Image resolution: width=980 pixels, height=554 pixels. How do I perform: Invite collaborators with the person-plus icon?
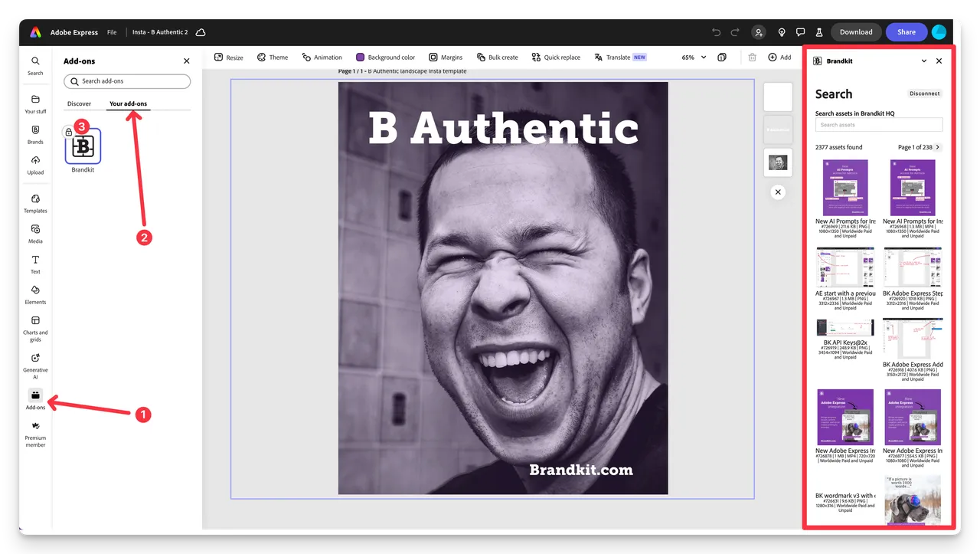(x=758, y=32)
